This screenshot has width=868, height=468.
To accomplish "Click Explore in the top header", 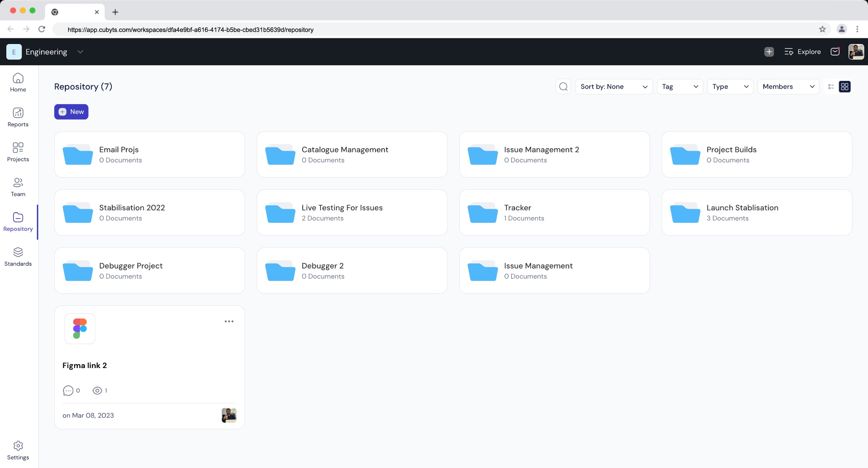I will point(802,52).
